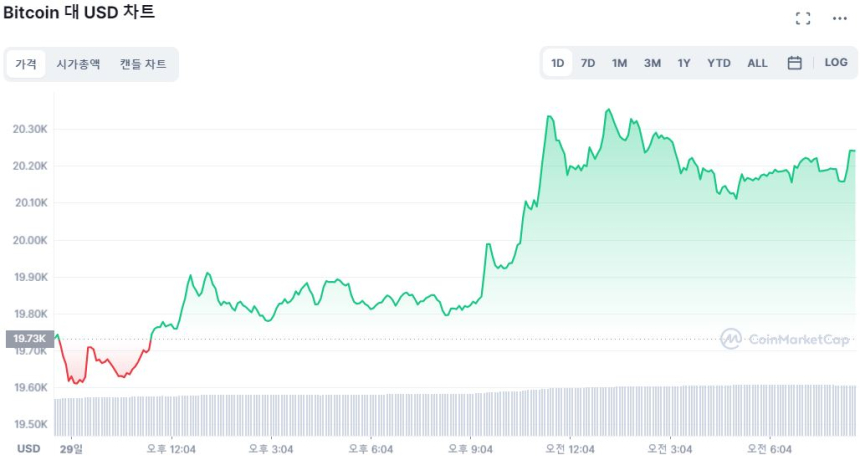
Task: Click the 19.73K price marker label
Action: coord(28,340)
